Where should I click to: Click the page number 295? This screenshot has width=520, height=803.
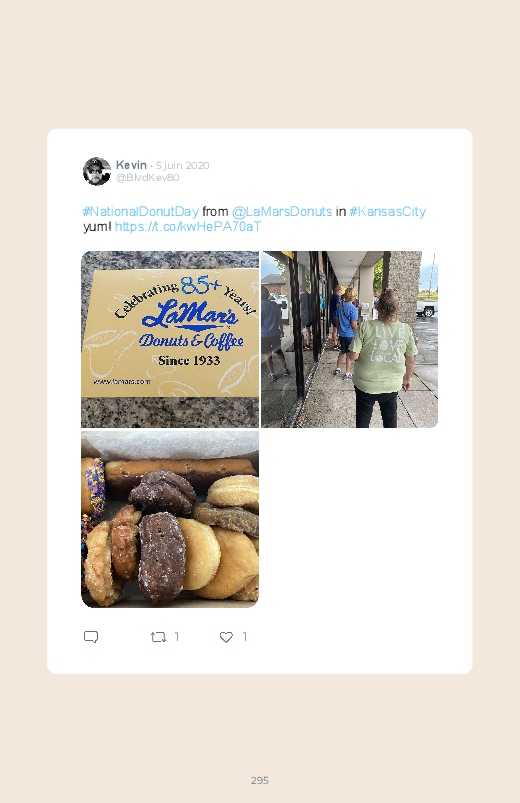coord(260,780)
